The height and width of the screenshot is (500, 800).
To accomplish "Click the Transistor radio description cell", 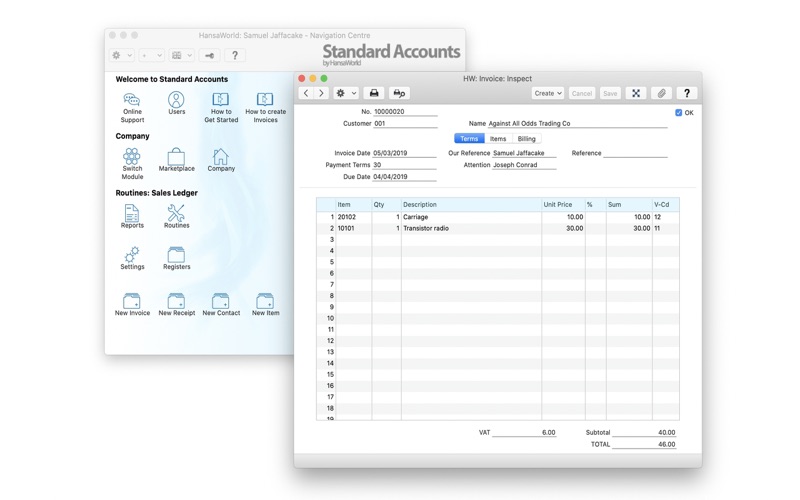I will (471, 228).
